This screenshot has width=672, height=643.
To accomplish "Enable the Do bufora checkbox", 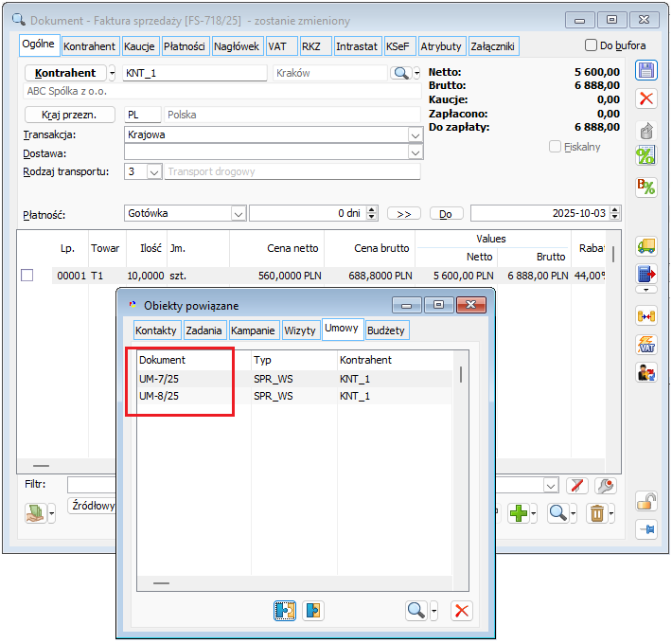I will (x=592, y=45).
